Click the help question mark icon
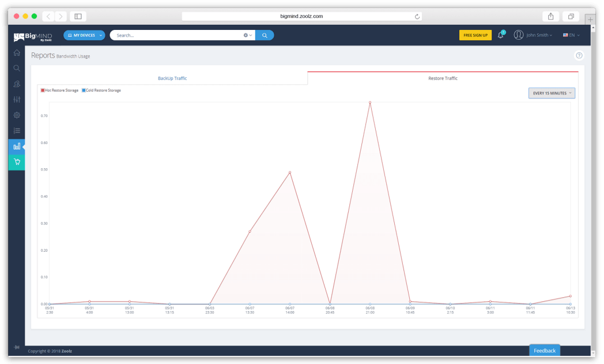Viewport: 604px width, 364px height. 579,56
